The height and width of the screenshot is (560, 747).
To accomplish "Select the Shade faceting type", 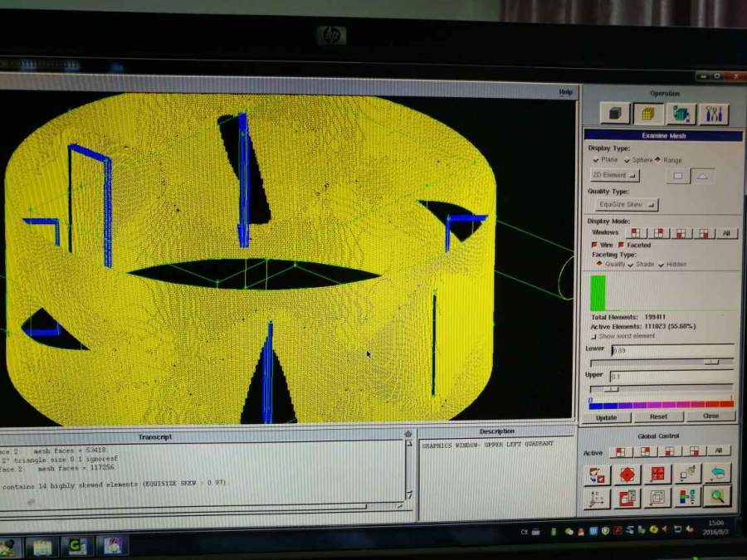I will pos(631,265).
